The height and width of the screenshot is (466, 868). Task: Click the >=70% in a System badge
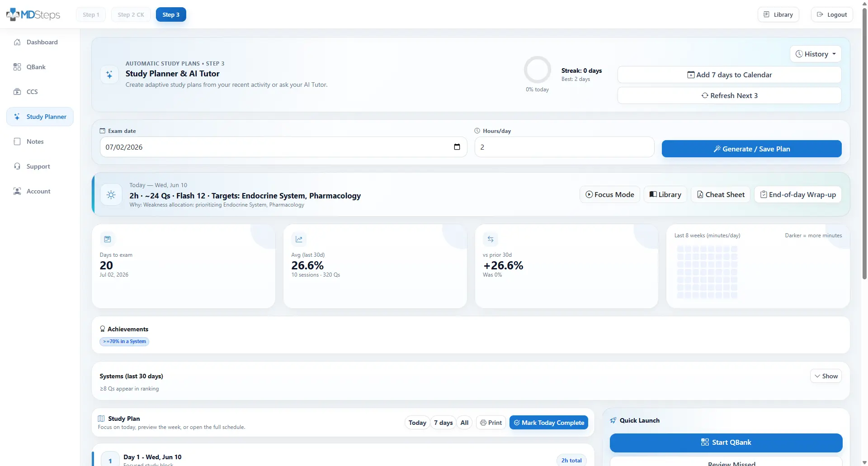(x=124, y=342)
